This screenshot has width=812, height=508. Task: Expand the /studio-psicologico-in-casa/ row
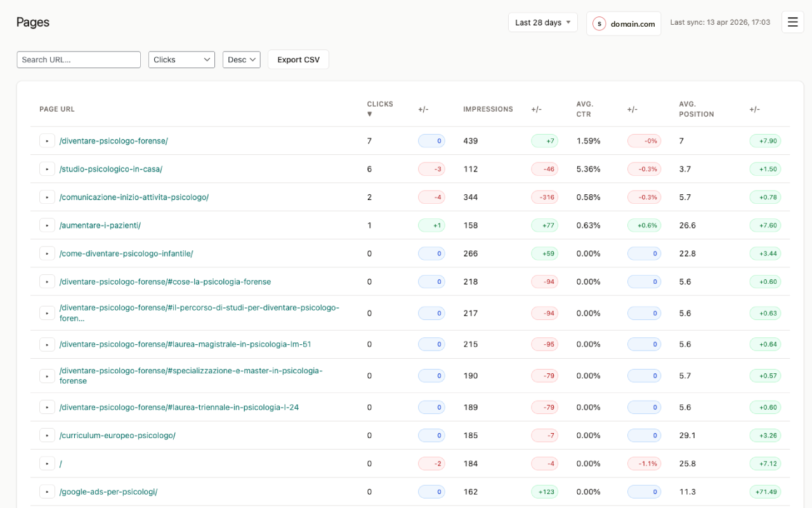click(47, 169)
